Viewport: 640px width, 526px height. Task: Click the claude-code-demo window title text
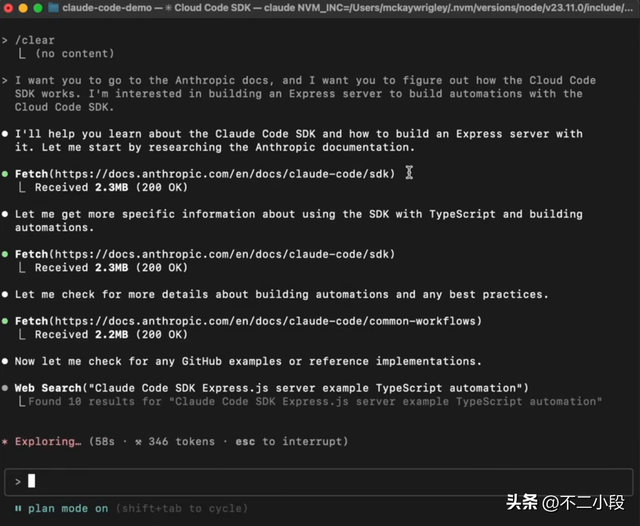pos(107,8)
